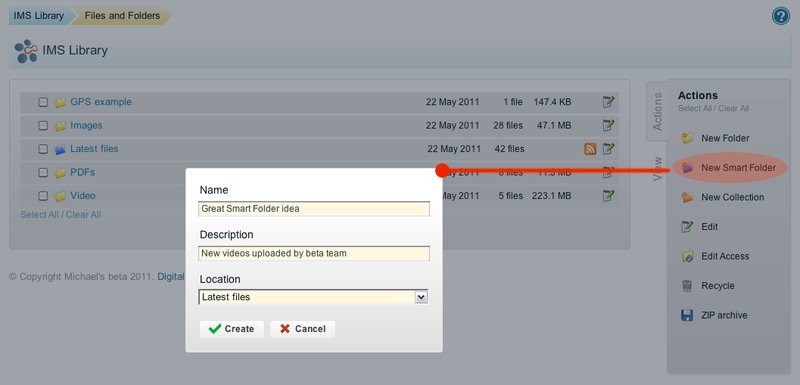Switch to the View vertical tab
Image resolution: width=800 pixels, height=385 pixels.
[657, 168]
